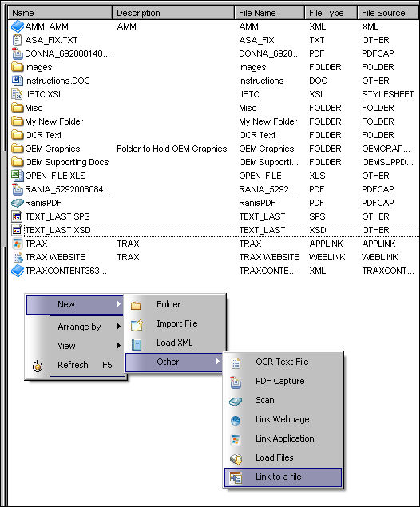Expand the View submenu arrow
420x507 pixels.
(119, 346)
